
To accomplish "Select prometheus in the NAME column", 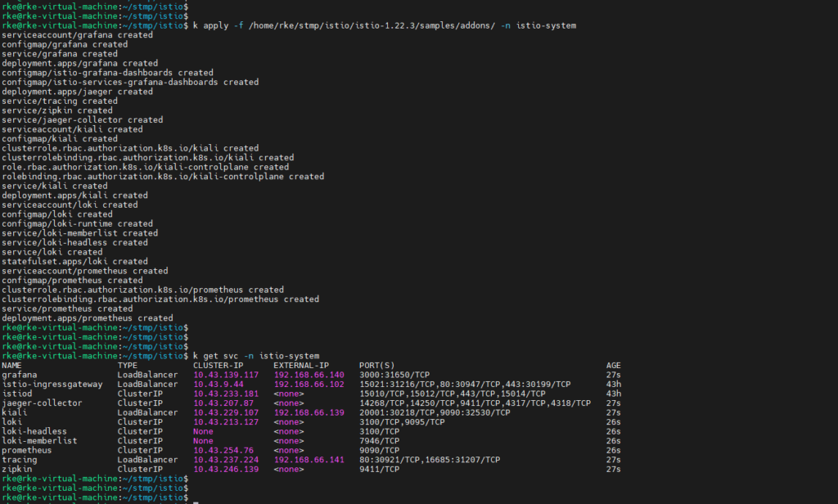I will 27,451.
